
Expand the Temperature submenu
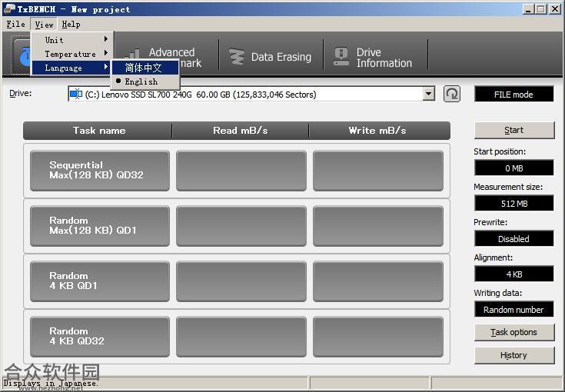pos(73,54)
